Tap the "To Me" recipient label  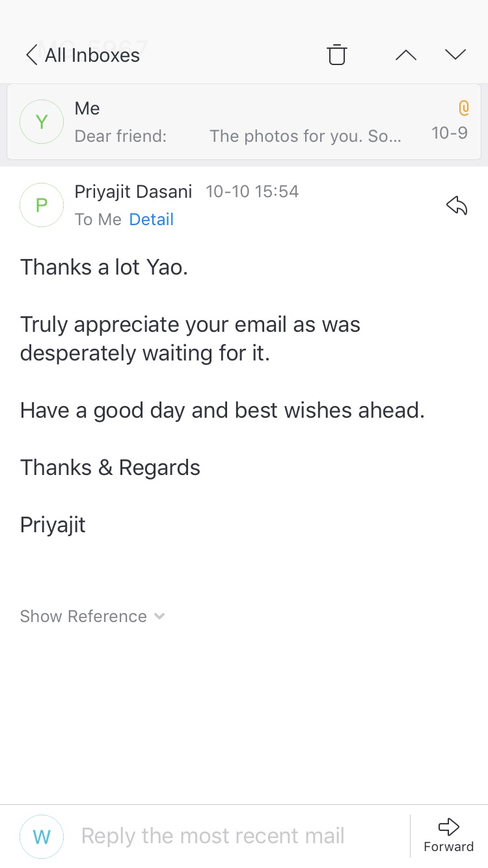[x=98, y=220]
